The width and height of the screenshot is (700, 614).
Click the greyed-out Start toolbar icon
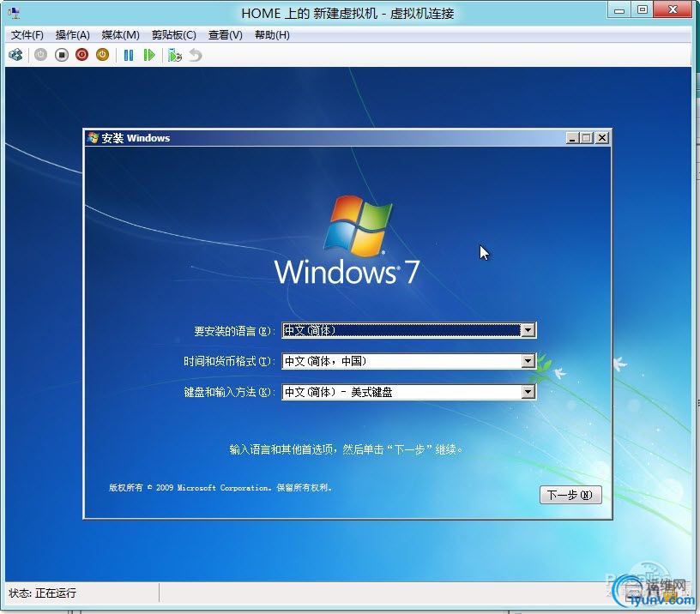tap(40, 55)
